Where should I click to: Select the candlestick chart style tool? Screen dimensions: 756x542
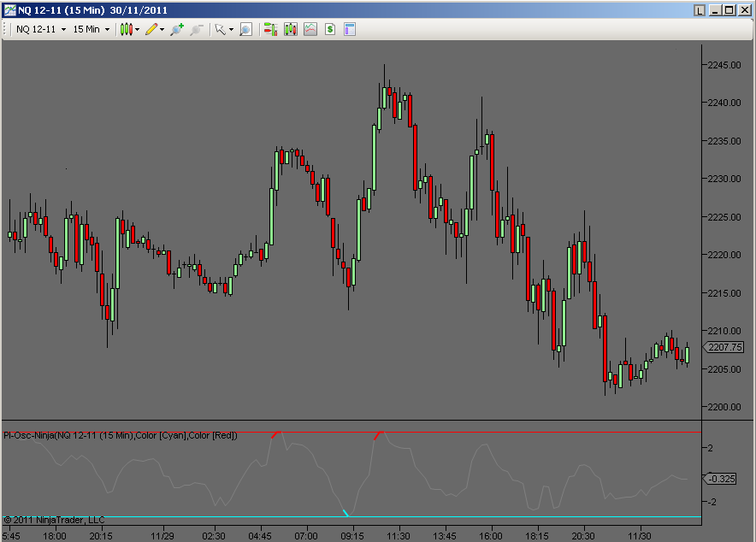[x=125, y=29]
